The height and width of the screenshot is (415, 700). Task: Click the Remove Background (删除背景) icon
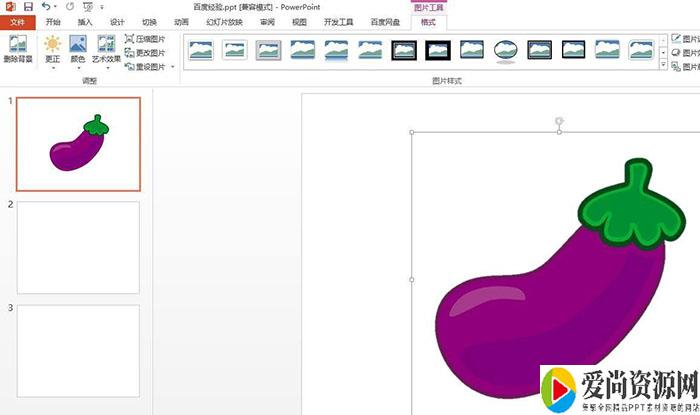click(x=18, y=48)
